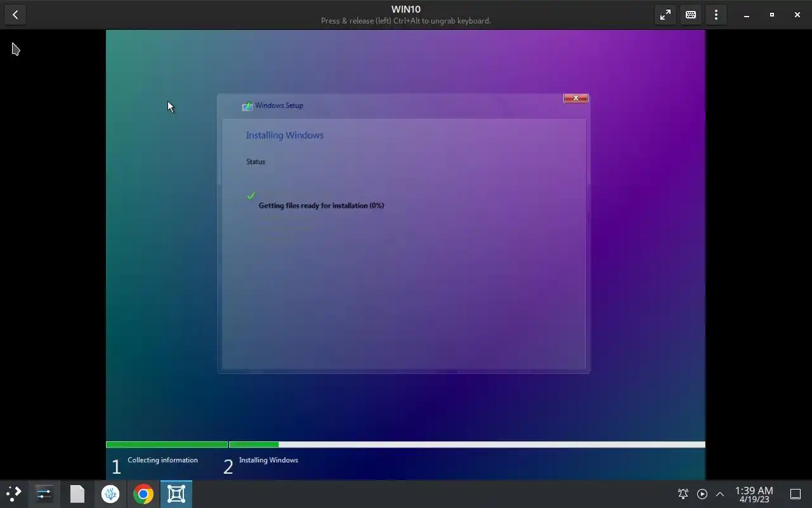This screenshot has height=508, width=812.
Task: Click the show desktop button
Action: pos(796,494)
